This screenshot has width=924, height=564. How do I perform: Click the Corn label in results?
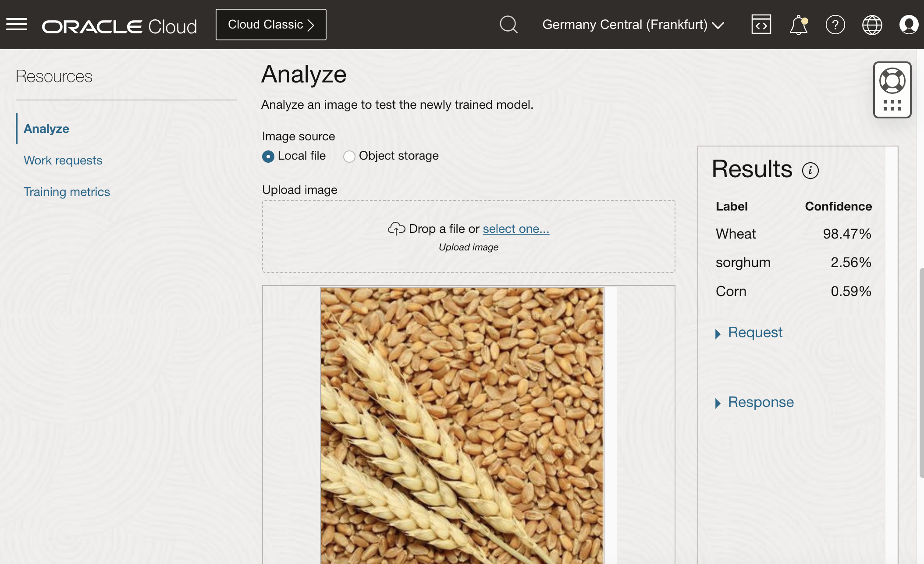pos(731,291)
